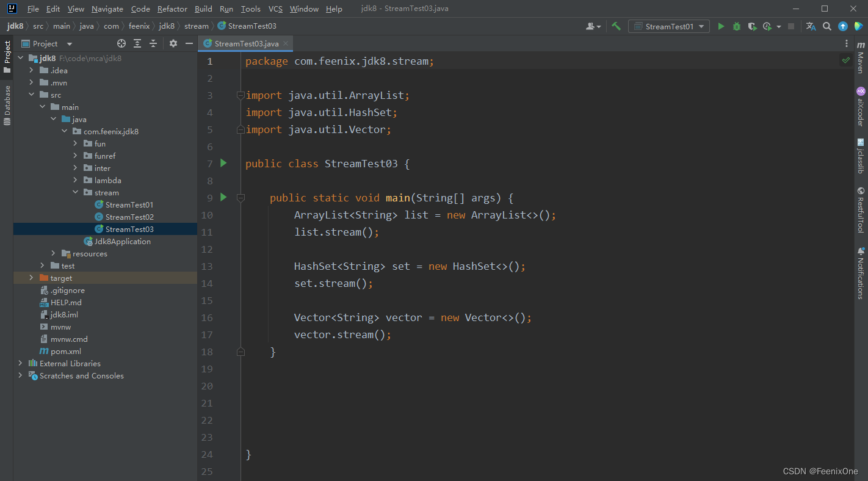Click the inspections green checkmark indicator
The width and height of the screenshot is (868, 481).
click(845, 60)
